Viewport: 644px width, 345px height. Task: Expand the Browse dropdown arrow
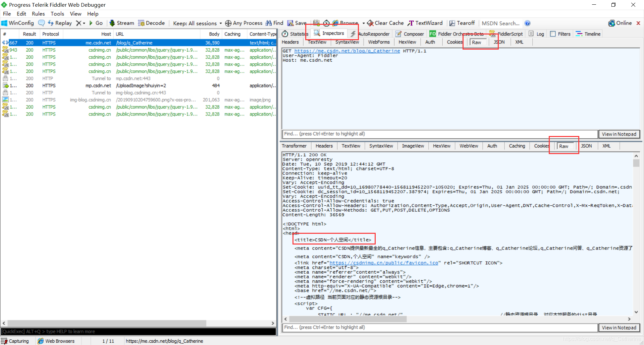click(364, 23)
